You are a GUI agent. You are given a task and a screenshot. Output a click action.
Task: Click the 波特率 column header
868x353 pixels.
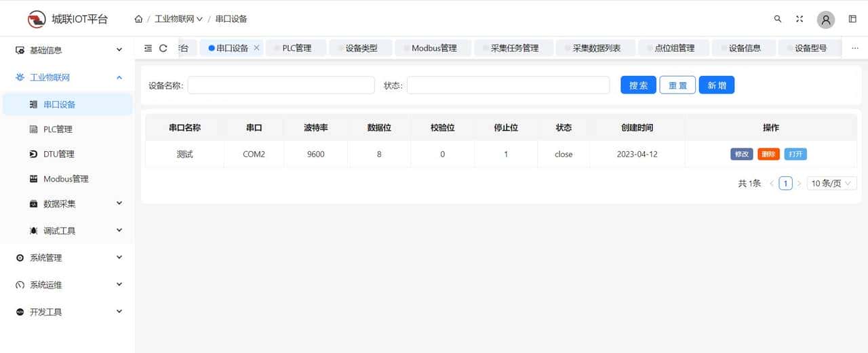tap(315, 127)
